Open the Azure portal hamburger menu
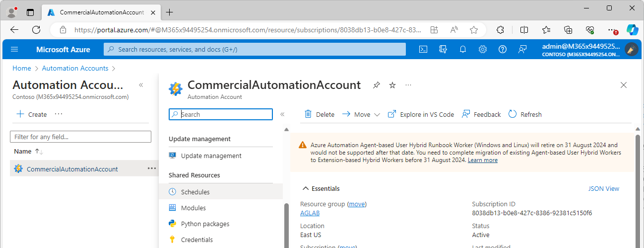Viewport: 644px width, 248px height. click(14, 49)
